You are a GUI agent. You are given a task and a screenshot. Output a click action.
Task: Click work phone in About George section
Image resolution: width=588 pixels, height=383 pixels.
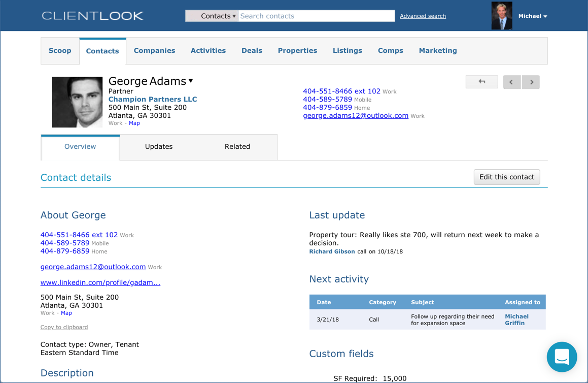coord(79,235)
